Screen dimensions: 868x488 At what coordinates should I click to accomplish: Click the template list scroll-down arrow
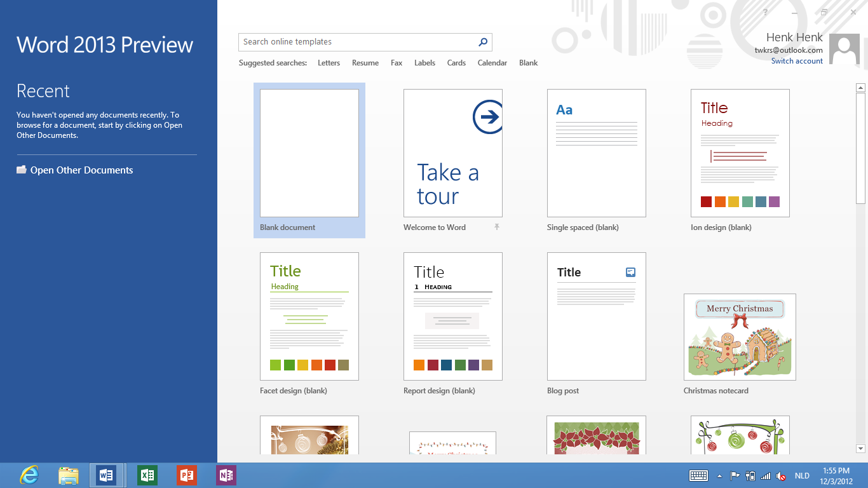point(861,449)
